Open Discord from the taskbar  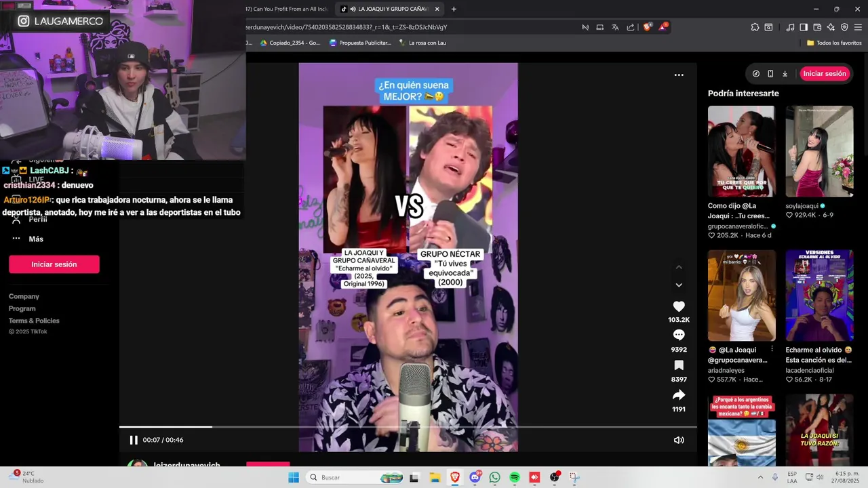pos(475,477)
